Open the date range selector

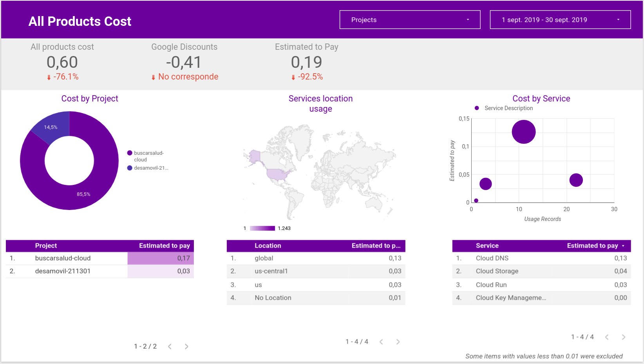coord(560,20)
